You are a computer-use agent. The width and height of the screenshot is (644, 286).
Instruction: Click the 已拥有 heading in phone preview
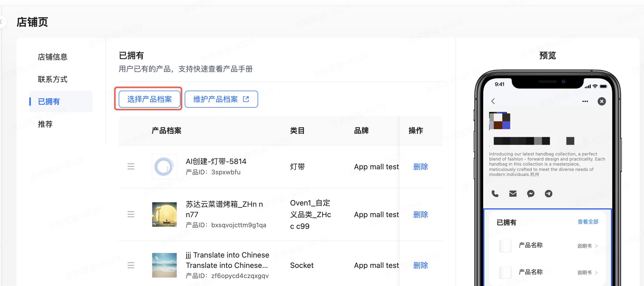point(506,222)
